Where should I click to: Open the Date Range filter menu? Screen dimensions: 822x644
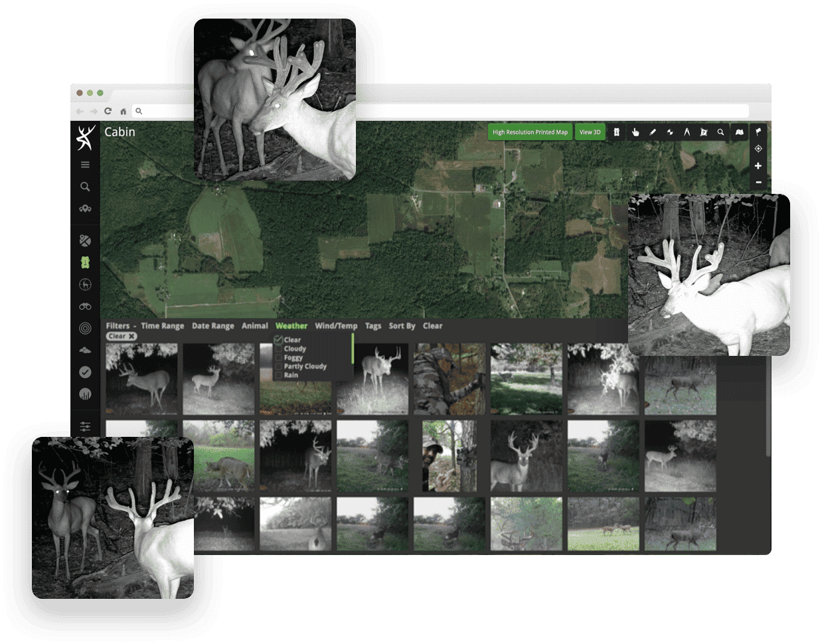pyautogui.click(x=213, y=326)
